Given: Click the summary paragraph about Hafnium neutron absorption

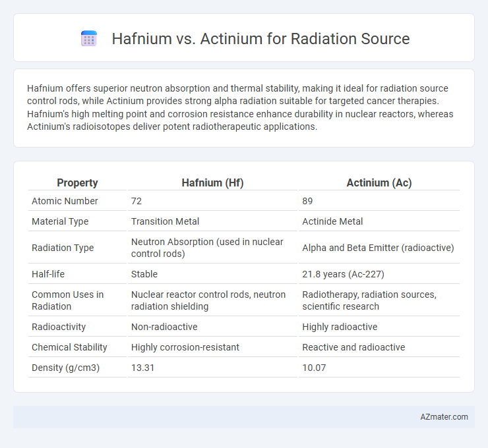Looking at the screenshot, I should pos(240,107).
